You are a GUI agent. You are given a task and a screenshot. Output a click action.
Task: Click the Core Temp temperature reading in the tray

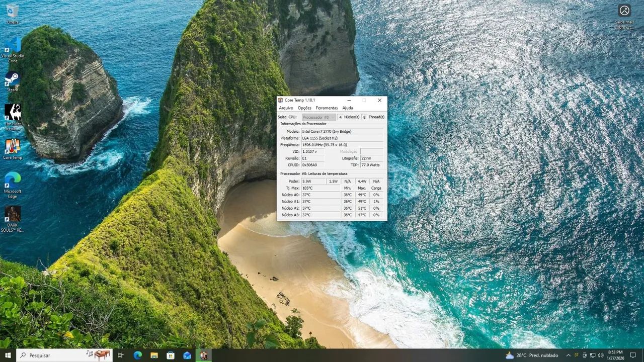[x=576, y=355]
